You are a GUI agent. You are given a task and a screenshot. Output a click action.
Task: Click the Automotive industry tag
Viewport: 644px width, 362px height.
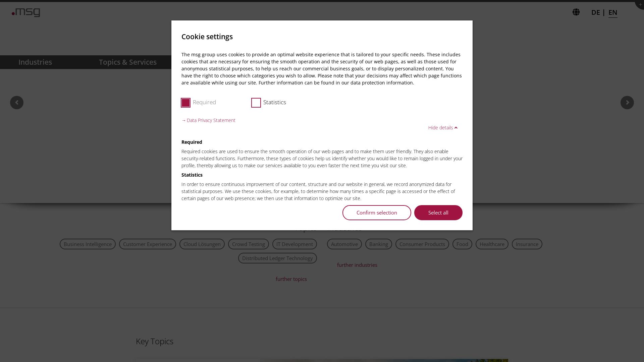coord(344,244)
